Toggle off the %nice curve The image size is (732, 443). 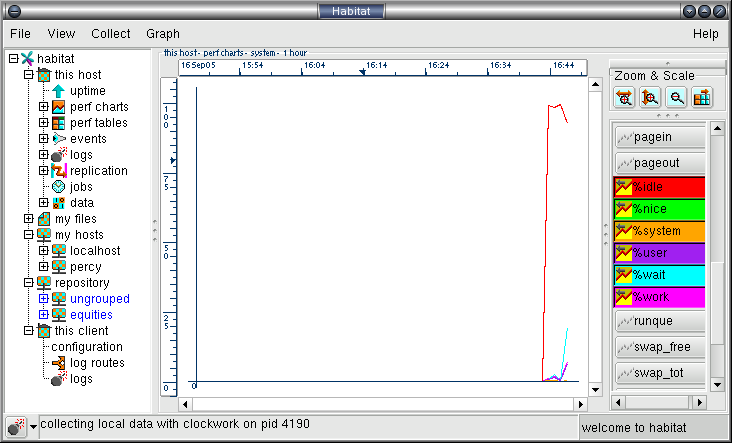[x=659, y=209]
